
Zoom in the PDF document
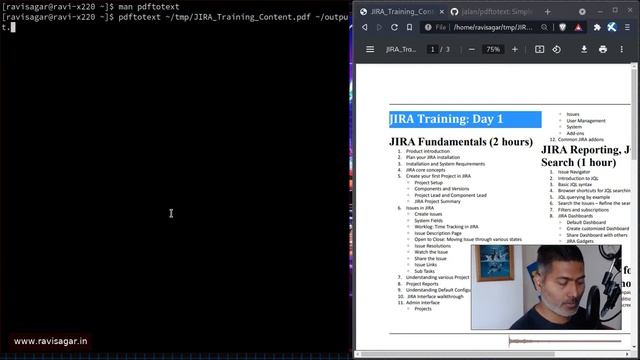tap(515, 49)
